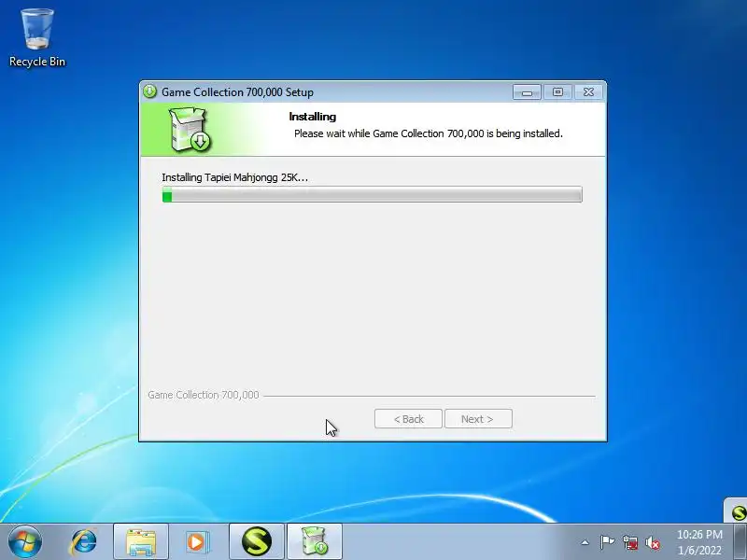Open the Windows Start menu orb
747x560 pixels.
click(24, 541)
